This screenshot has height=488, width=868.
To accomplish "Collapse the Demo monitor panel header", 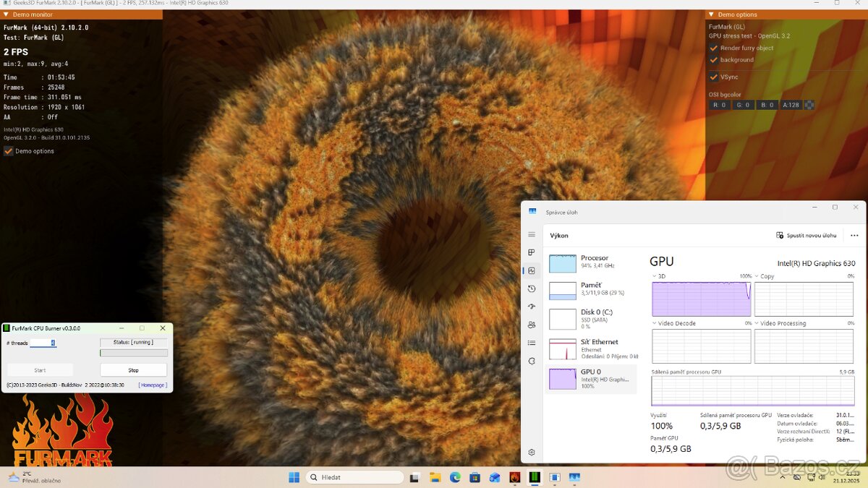I will click(7, 14).
